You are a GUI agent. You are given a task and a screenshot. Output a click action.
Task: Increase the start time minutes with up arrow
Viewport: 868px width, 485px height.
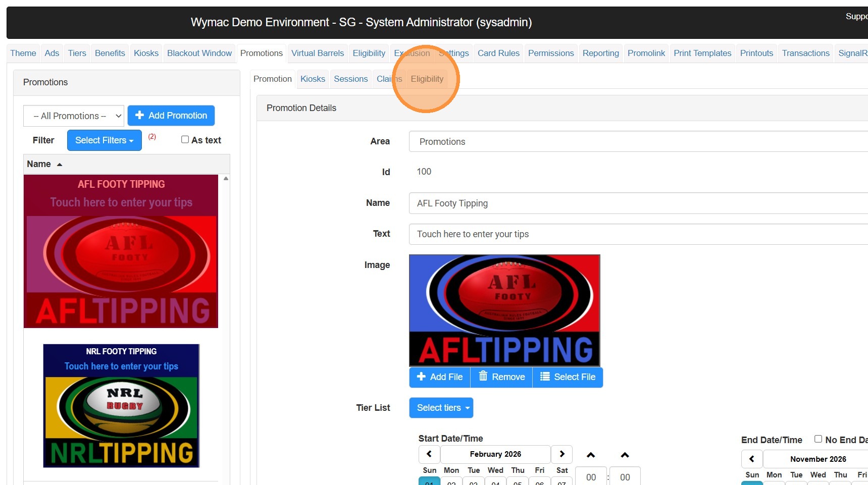coord(625,455)
